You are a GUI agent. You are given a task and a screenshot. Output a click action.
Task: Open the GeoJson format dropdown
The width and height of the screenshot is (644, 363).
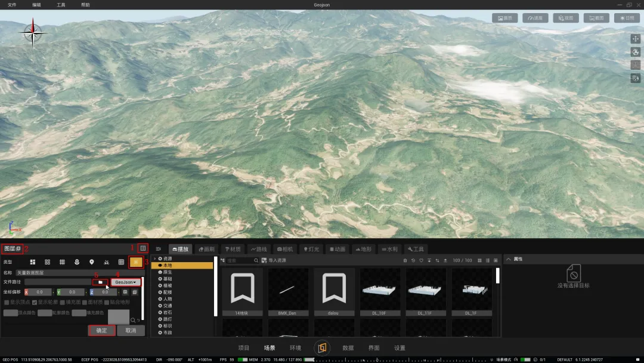[x=126, y=282]
